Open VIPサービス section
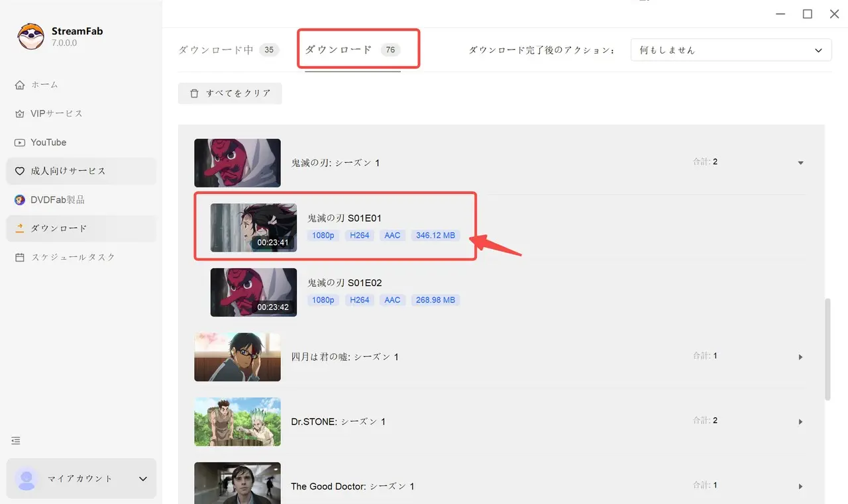Viewport: 848px width, 504px height. point(81,114)
